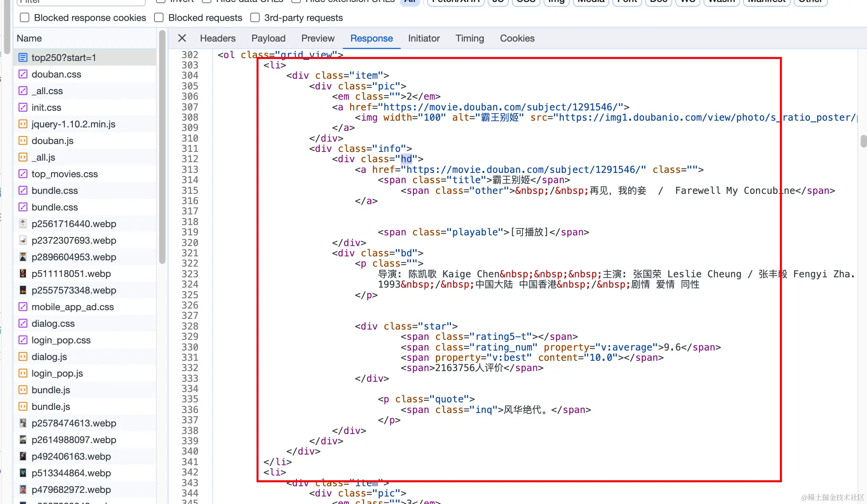867x504 pixels.
Task: Open the Preview tab
Action: pos(318,38)
